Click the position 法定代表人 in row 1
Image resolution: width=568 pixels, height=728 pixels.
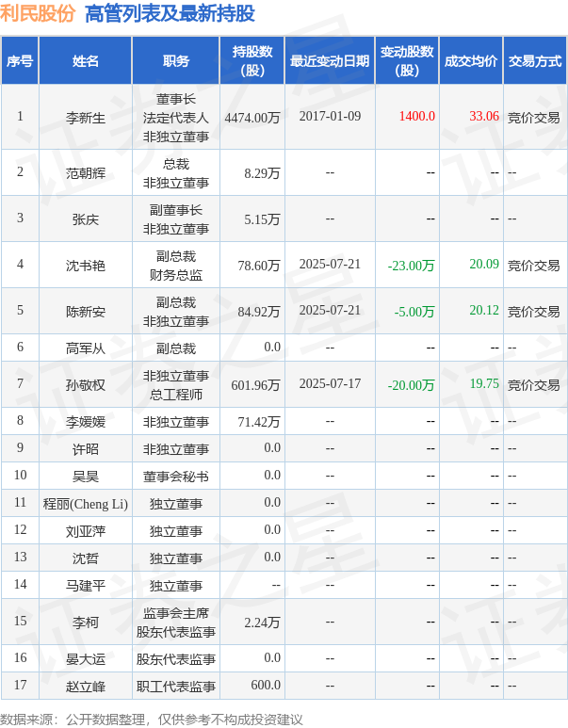click(176, 118)
